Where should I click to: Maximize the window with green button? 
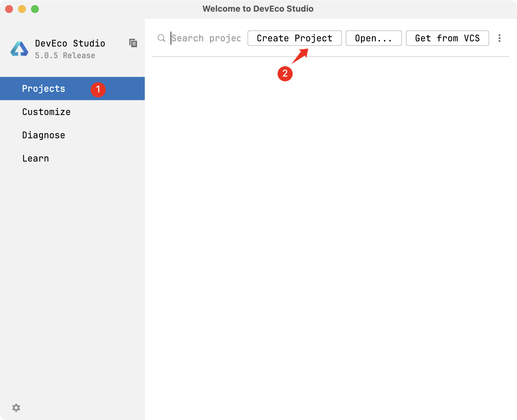coord(35,9)
